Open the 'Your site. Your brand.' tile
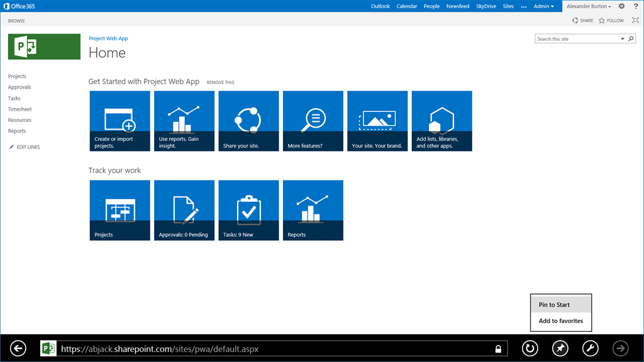Screen dimensions: 644x362 click(377, 121)
